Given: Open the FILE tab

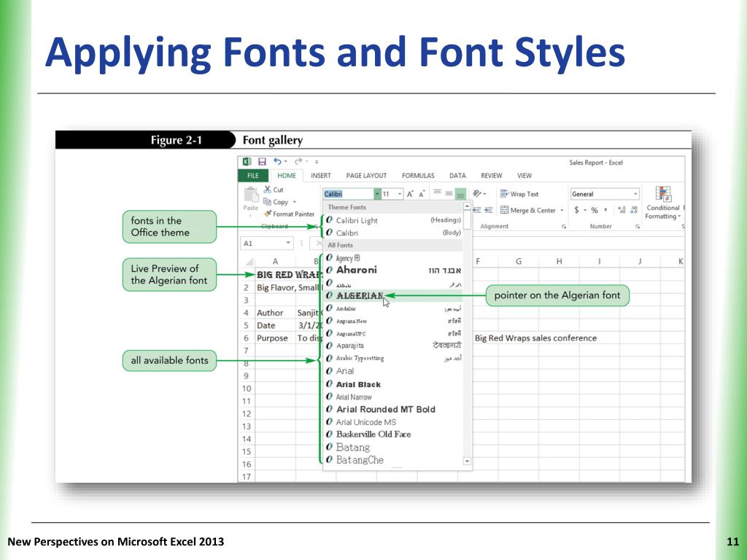Looking at the screenshot, I should coord(253,176).
